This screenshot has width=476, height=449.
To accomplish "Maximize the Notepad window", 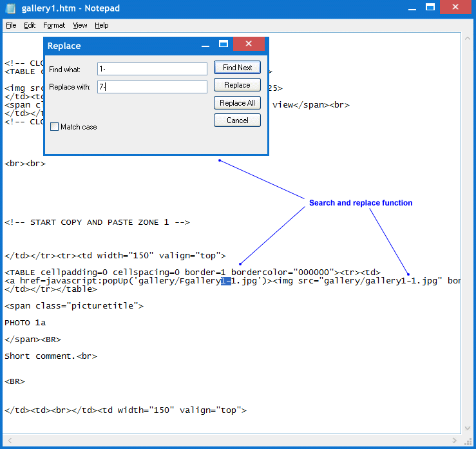I will click(x=430, y=7).
